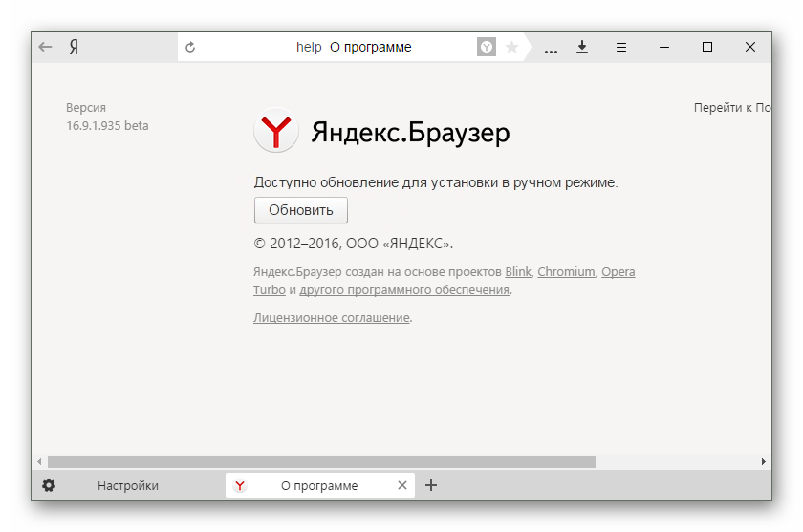Open the Chromium link
The width and height of the screenshot is (803, 532).
click(566, 271)
